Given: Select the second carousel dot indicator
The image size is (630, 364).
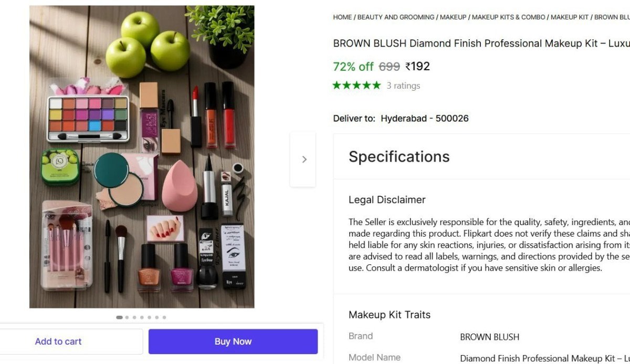Looking at the screenshot, I should coord(127,317).
